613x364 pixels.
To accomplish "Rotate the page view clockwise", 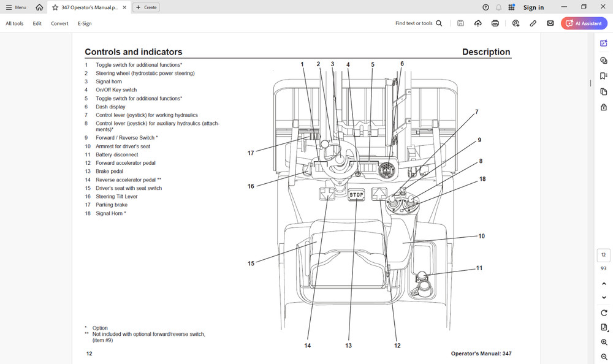I will point(604,313).
